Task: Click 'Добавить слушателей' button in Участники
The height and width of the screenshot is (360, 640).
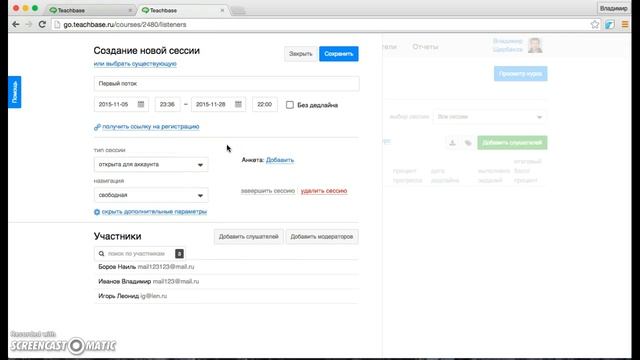Action: 249,237
